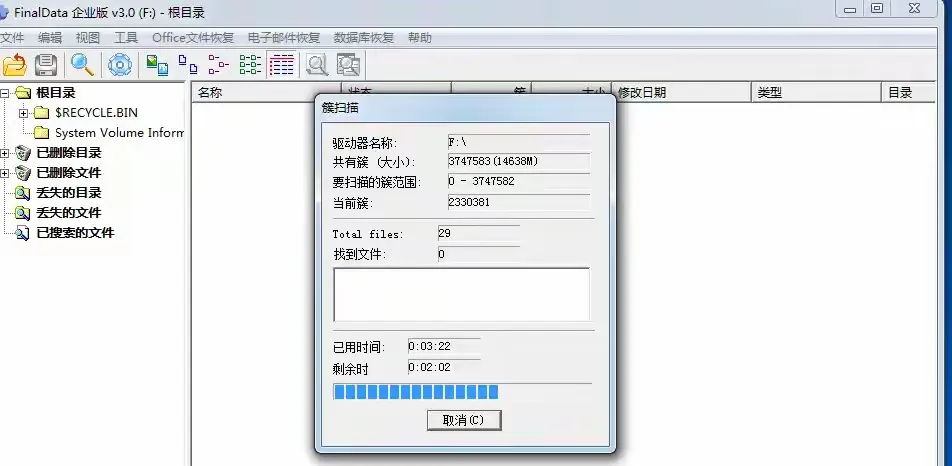Switch to the green multi-column list view
952x466 pixels.
click(x=250, y=64)
